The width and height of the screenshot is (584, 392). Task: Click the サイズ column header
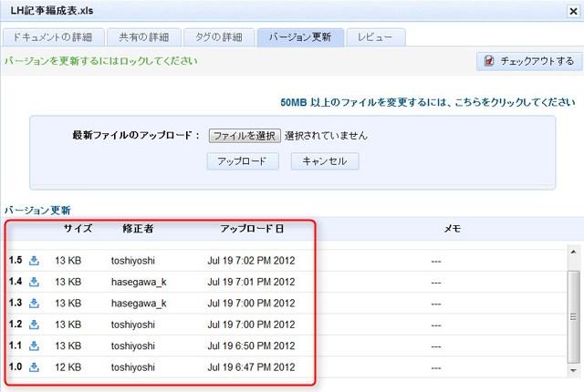78,228
